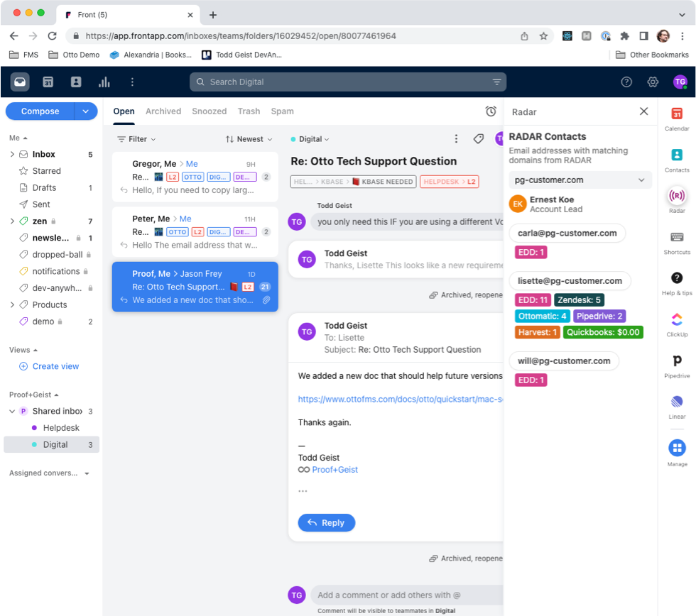The width and height of the screenshot is (696, 616).
Task: Click the Quickbooks: $0.00 badge
Action: (x=603, y=332)
